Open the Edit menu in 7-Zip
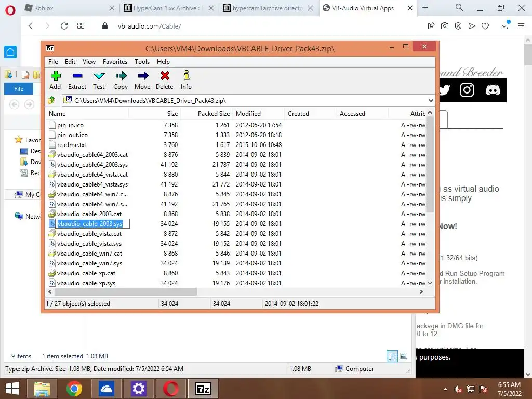Image resolution: width=532 pixels, height=399 pixels. coord(70,62)
